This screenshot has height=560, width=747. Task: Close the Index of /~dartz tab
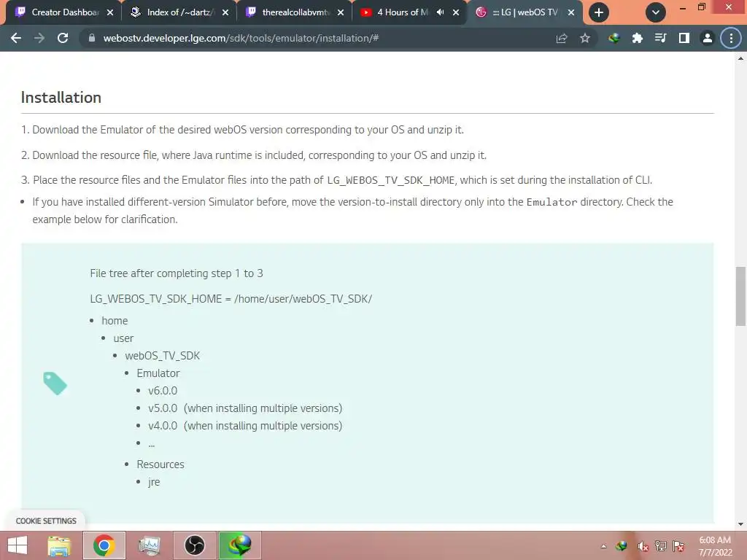coord(225,12)
